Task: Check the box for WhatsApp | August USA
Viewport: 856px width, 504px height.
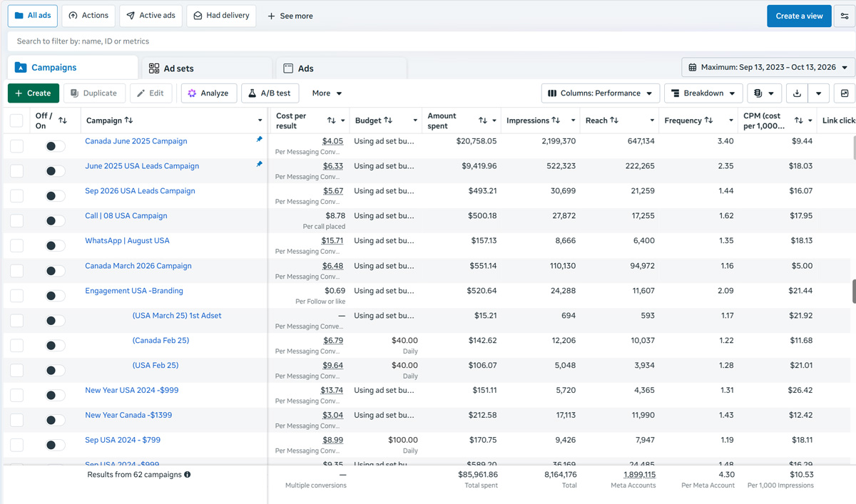Action: pos(16,246)
